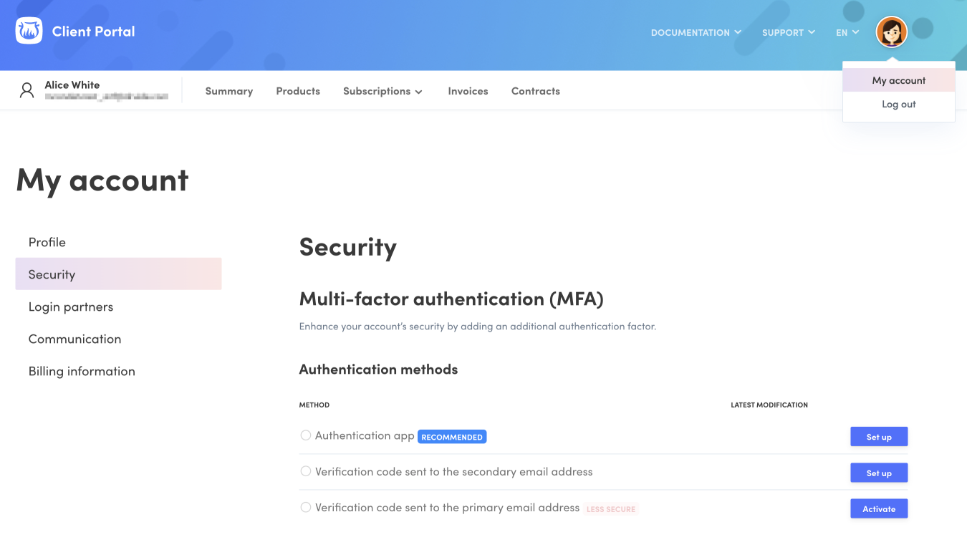Open the Invoices tab

pyautogui.click(x=468, y=91)
